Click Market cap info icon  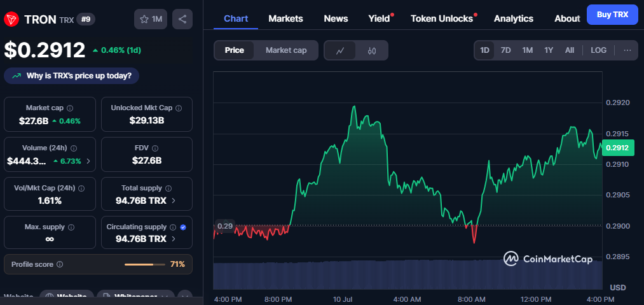70,108
